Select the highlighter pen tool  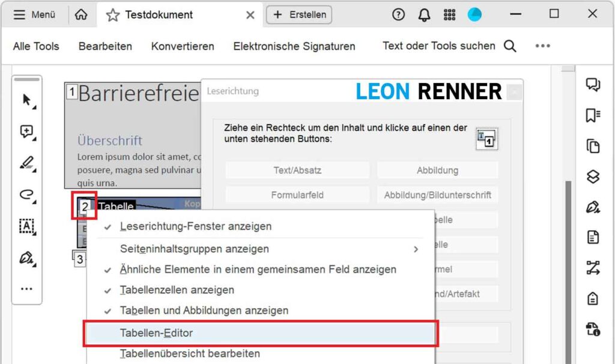click(27, 163)
